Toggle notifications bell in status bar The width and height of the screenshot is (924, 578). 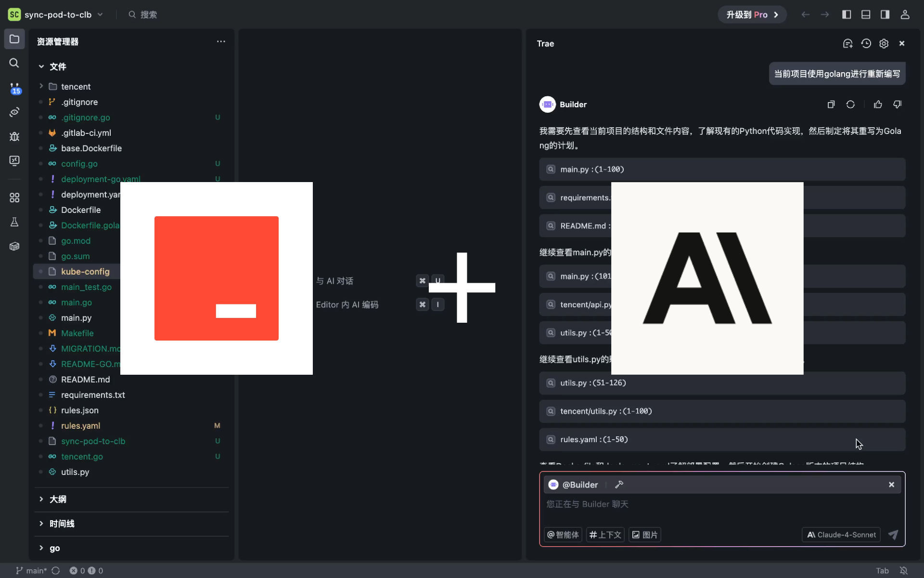tap(903, 570)
